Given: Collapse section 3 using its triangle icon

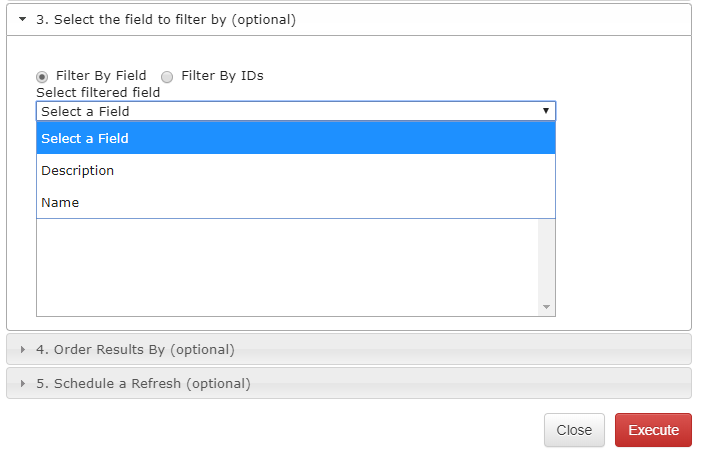Looking at the screenshot, I should tap(22, 19).
